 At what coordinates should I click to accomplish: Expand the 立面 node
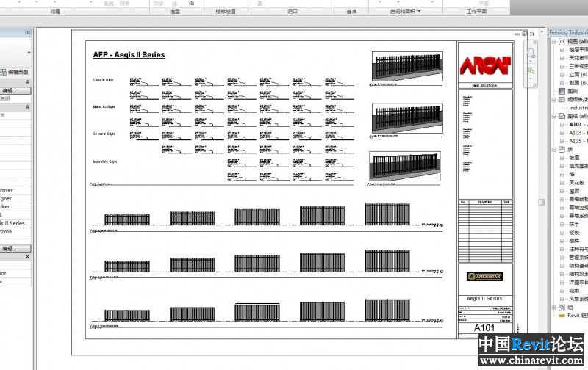pos(562,75)
